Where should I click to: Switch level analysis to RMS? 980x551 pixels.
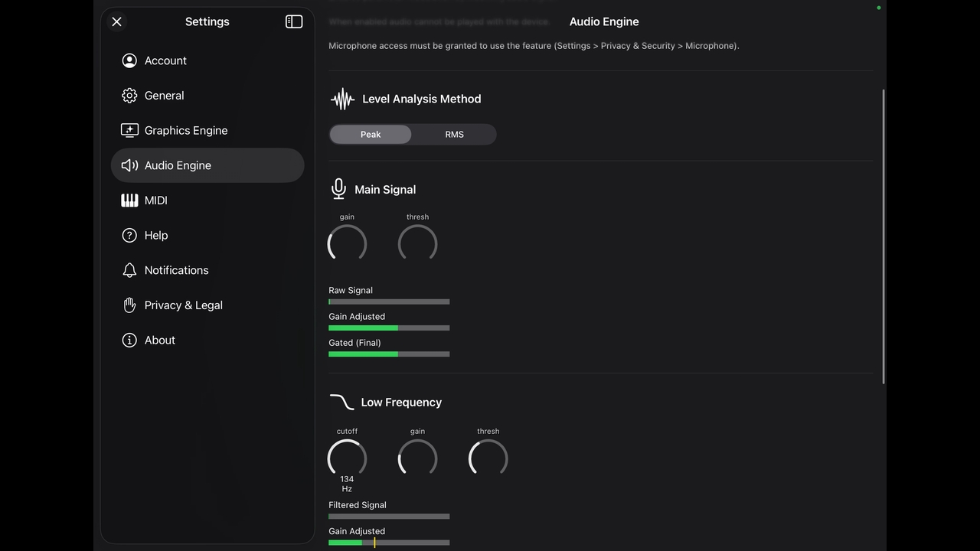(454, 135)
